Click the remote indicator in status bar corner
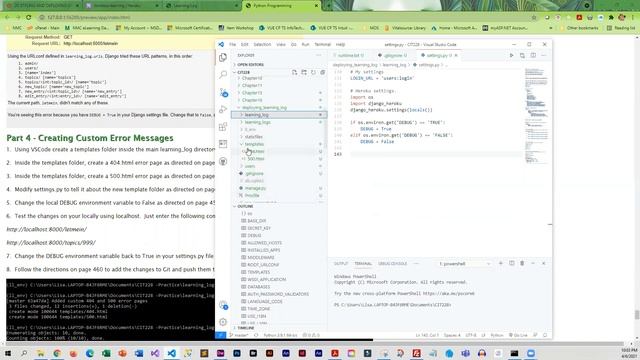This screenshot has width=640, height=360. (220, 335)
